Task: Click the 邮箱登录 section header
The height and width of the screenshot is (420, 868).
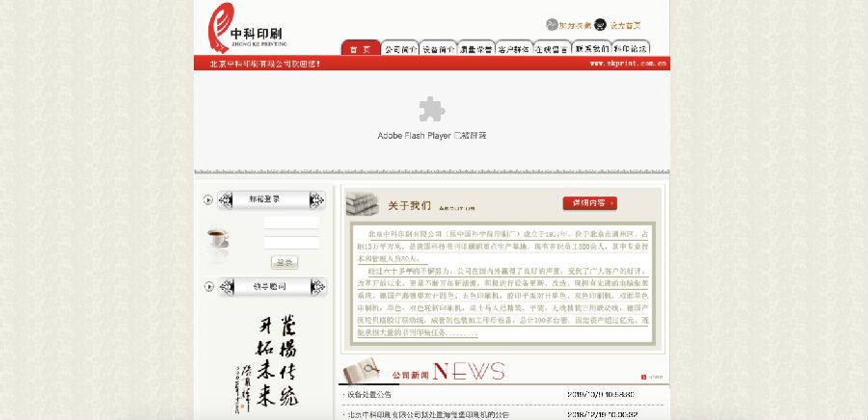Action: (x=271, y=200)
